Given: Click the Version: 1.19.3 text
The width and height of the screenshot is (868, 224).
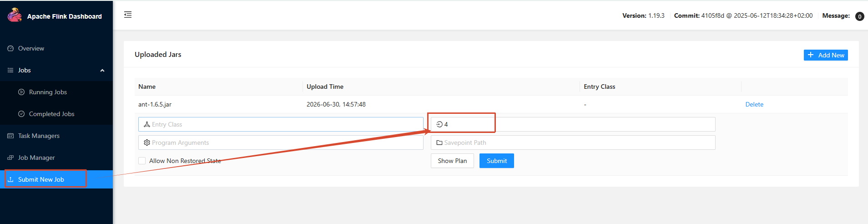Looking at the screenshot, I should tap(643, 15).
